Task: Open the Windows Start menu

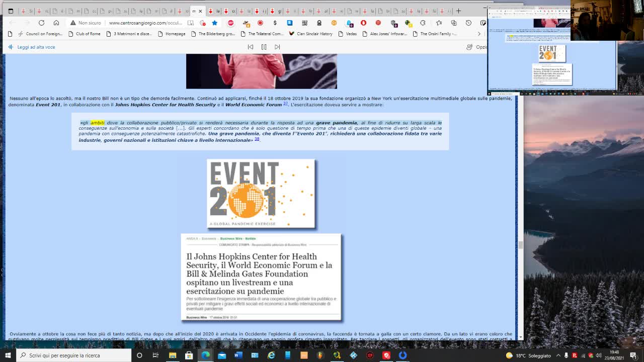Action: pyautogui.click(x=7, y=355)
